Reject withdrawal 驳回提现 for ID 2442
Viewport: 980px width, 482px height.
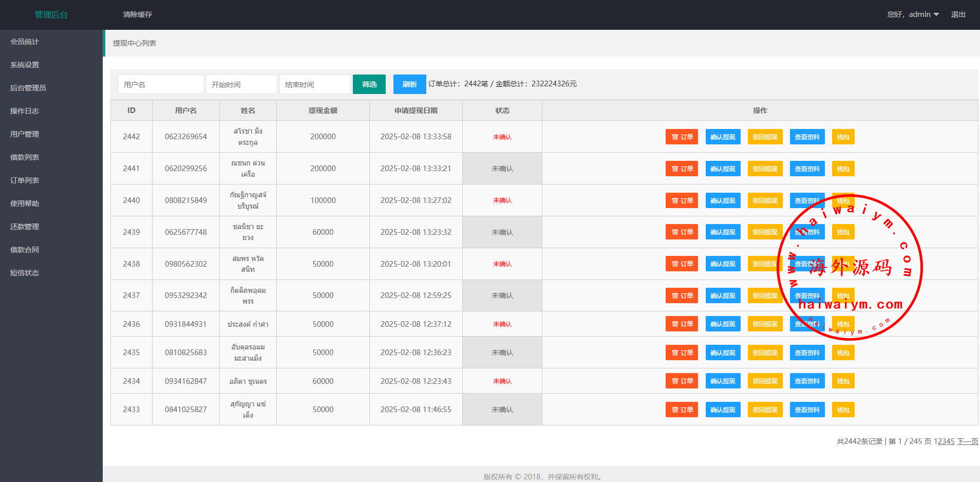[765, 137]
